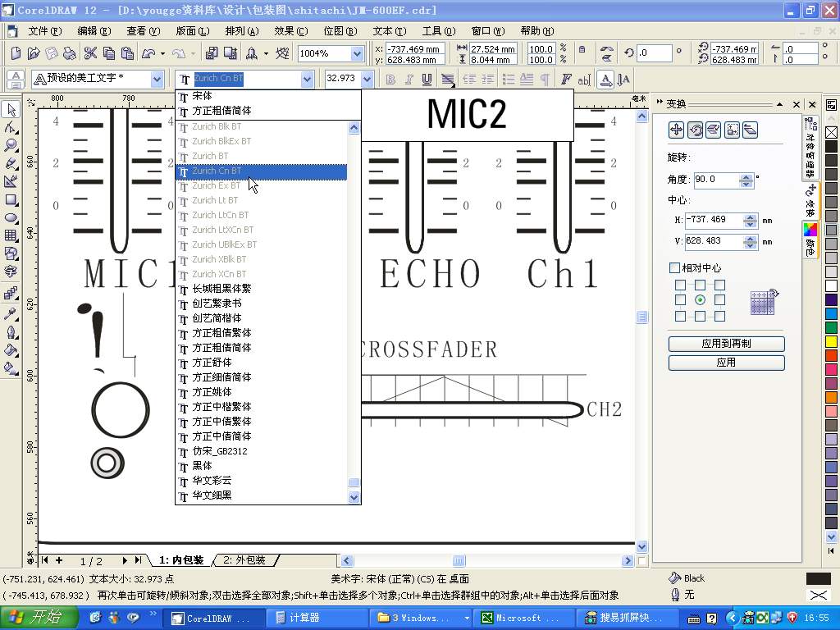Switch to page tab 2: 外包装
Image resolution: width=840 pixels, height=630 pixels.
[244, 559]
